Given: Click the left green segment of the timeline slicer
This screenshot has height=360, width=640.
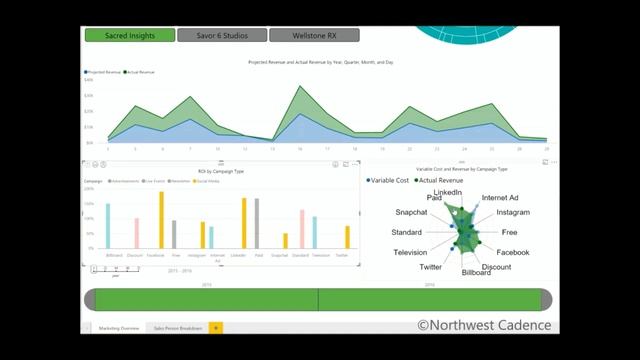Looking at the screenshot, I should [x=207, y=300].
